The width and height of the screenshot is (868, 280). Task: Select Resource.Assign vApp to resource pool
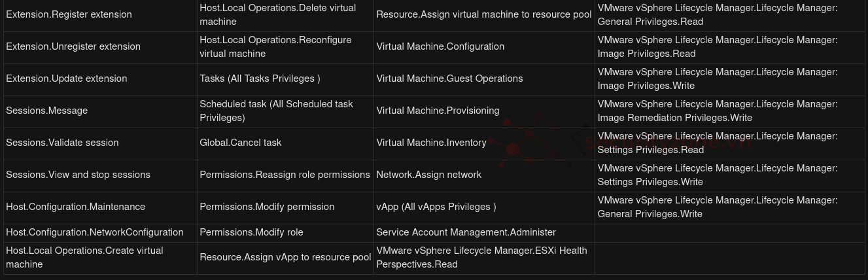tap(285, 257)
